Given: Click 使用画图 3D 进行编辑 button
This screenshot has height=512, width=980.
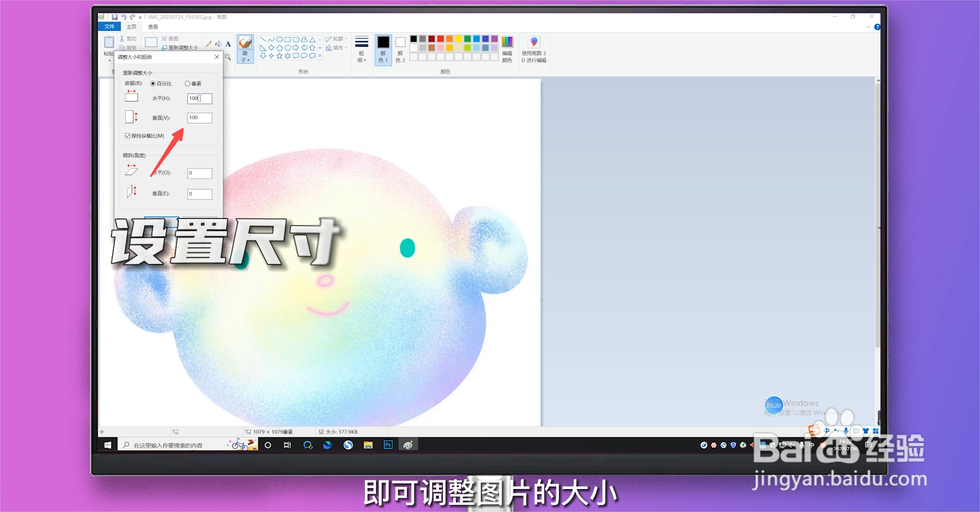Looking at the screenshot, I should click(534, 49).
